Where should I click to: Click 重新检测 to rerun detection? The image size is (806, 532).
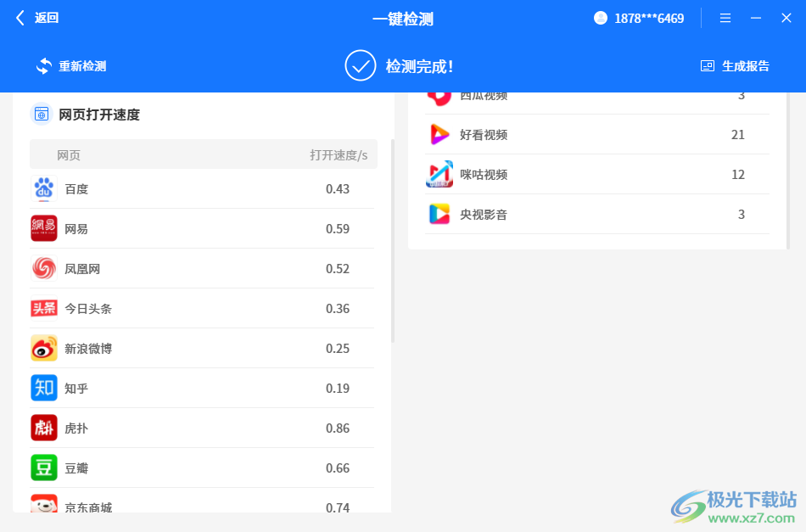tap(82, 66)
